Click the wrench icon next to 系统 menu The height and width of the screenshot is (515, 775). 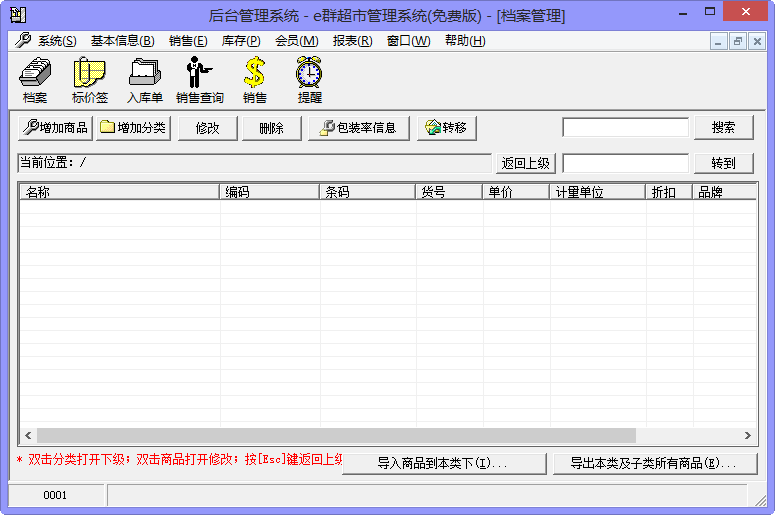pos(23,40)
